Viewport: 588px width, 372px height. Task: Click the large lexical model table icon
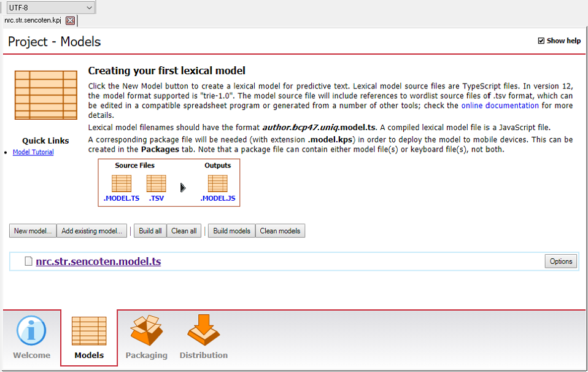click(x=46, y=95)
